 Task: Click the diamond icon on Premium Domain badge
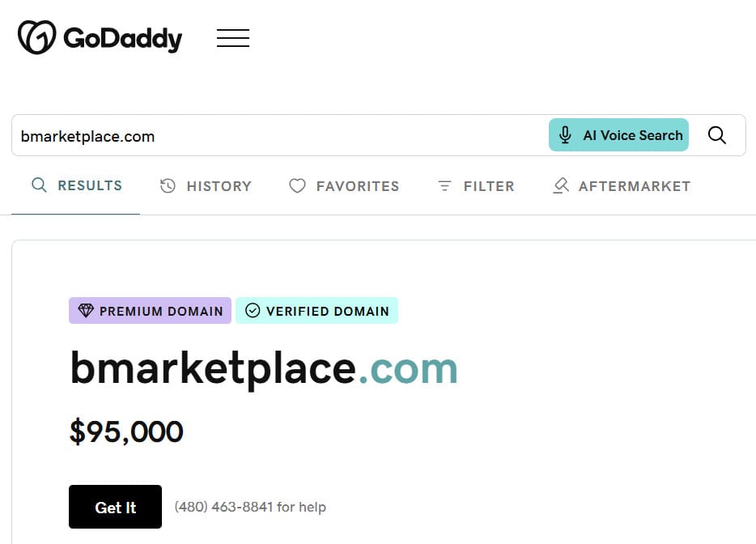point(86,311)
